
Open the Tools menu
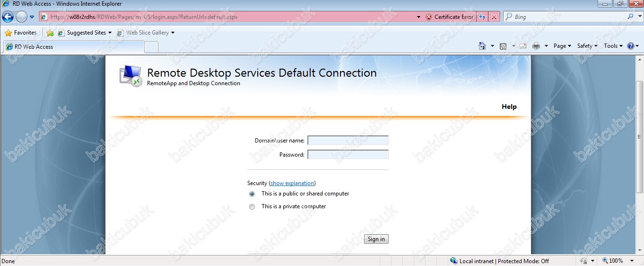[613, 46]
